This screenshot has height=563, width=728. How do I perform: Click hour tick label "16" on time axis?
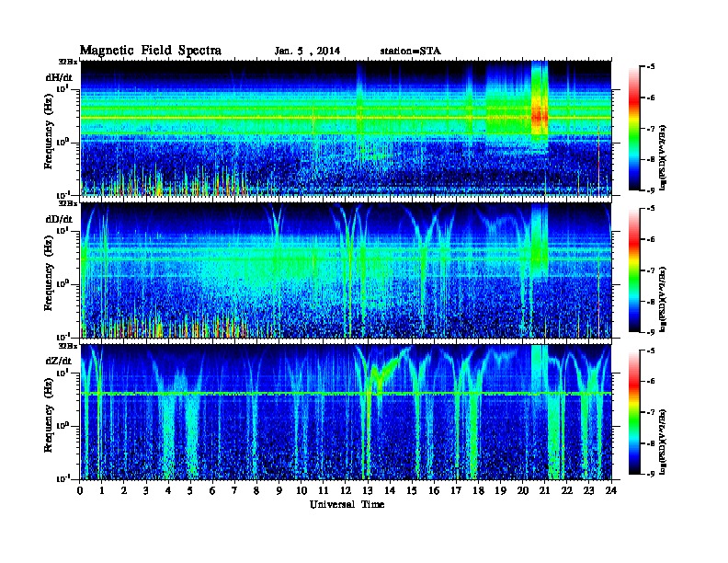coord(434,490)
